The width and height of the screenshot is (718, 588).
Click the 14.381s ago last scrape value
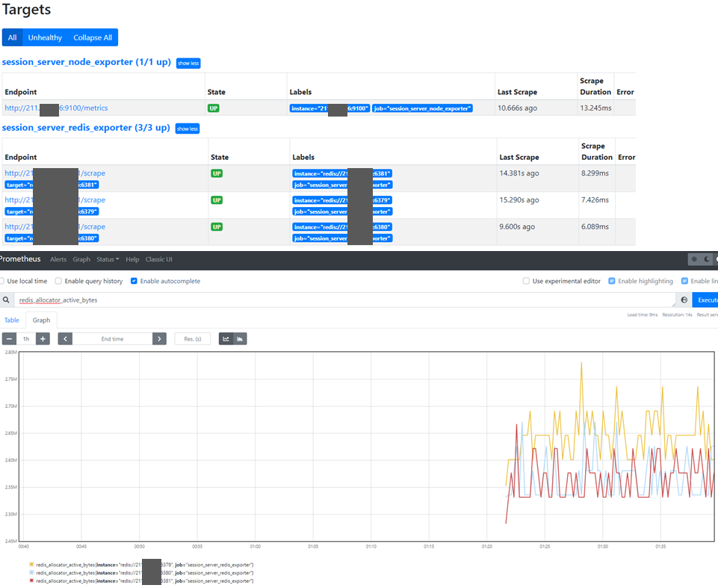click(519, 173)
